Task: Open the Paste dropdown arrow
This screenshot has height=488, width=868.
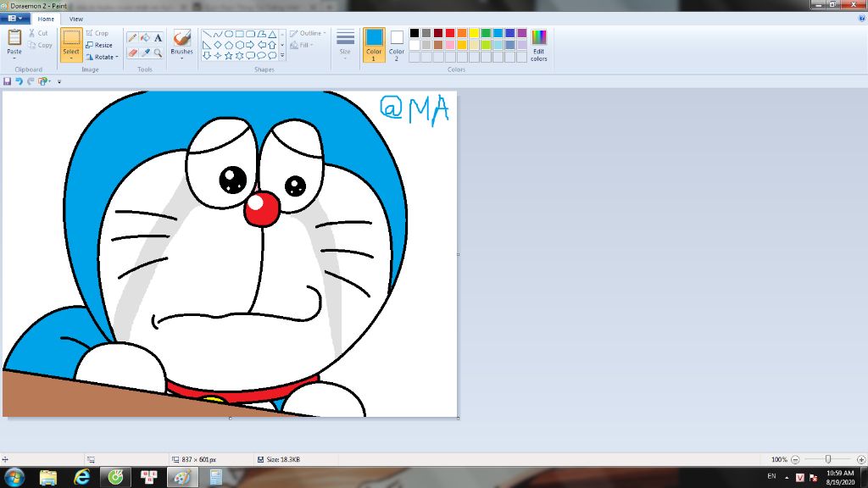Action: pyautogui.click(x=14, y=58)
